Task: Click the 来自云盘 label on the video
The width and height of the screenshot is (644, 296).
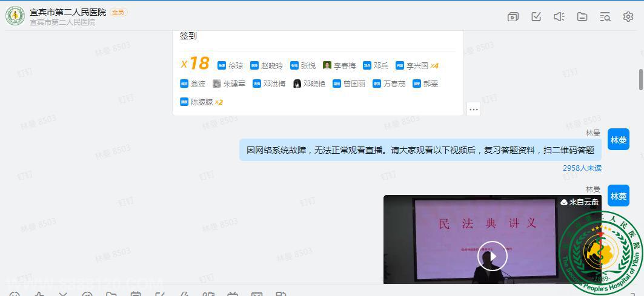Action: pos(580,202)
